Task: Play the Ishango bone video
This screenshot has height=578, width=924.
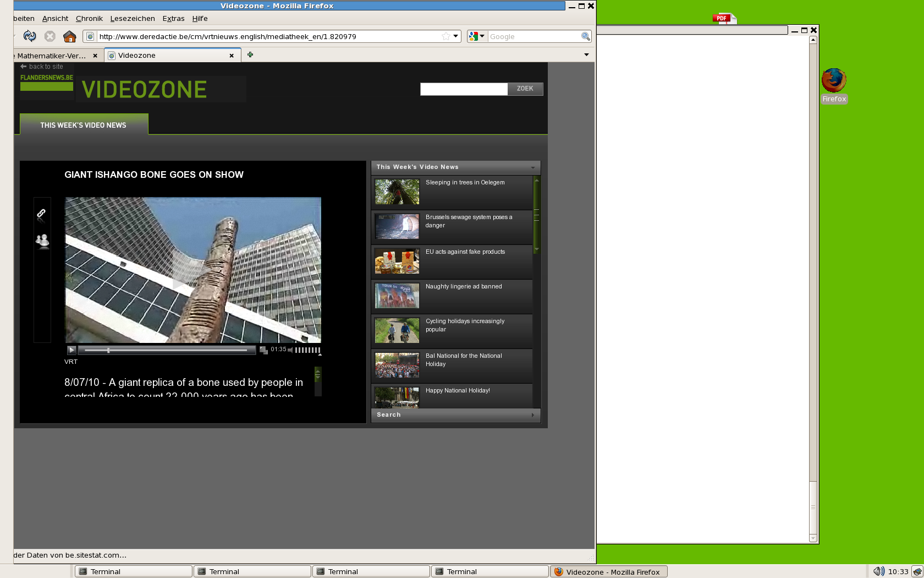Action: coord(71,350)
